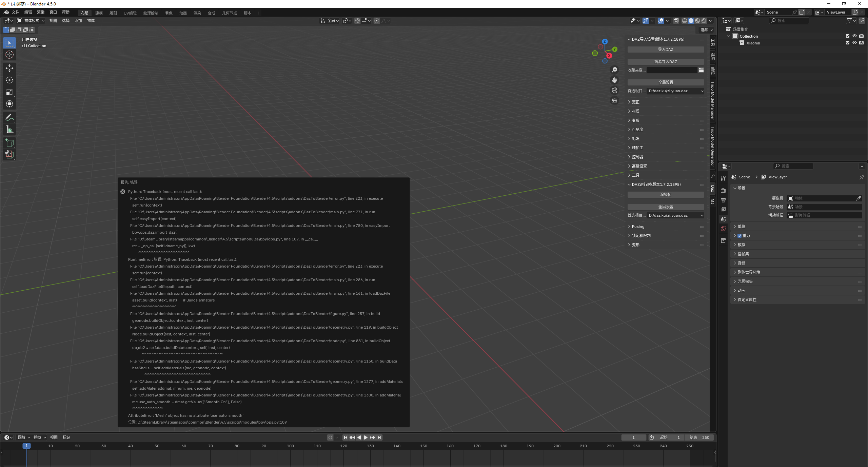Open the 全局 transform orientation dropdown

(x=330, y=21)
